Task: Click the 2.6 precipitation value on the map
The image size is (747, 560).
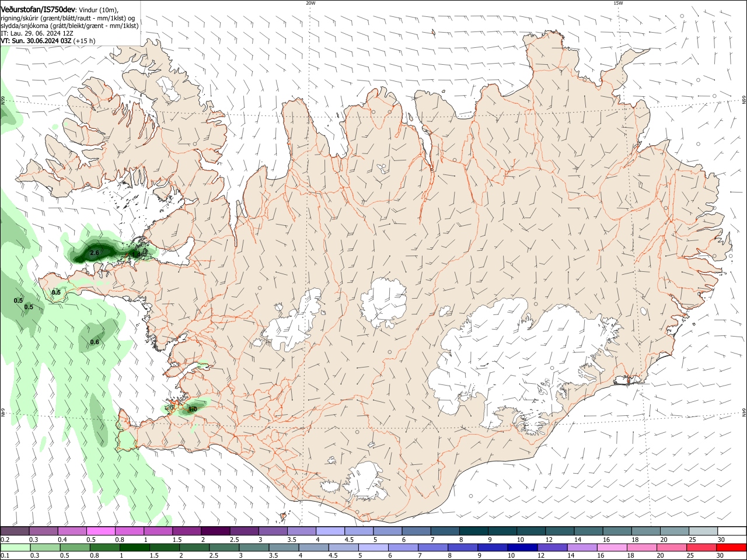Action: pyautogui.click(x=95, y=253)
